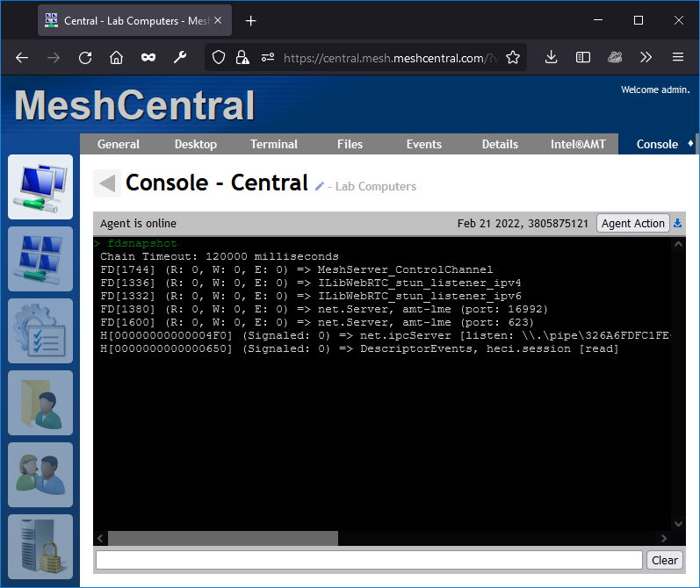Click the console scroll left arrow

(100, 538)
